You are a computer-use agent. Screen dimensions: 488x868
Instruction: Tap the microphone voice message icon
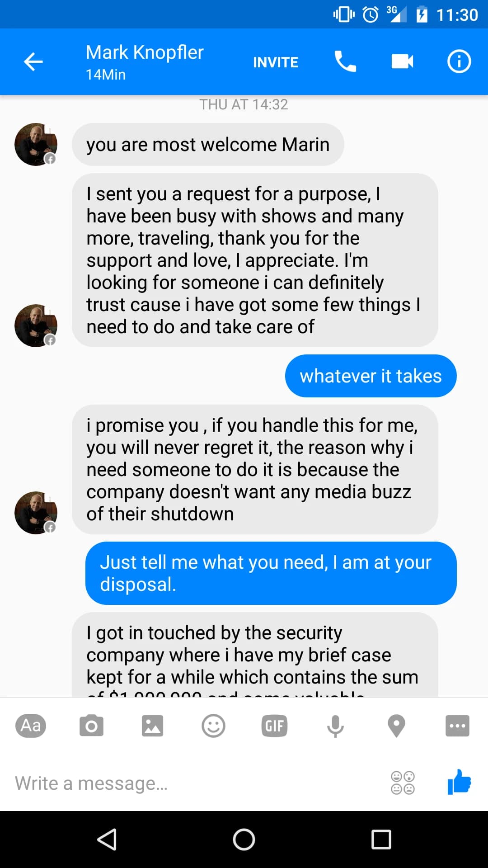(335, 726)
